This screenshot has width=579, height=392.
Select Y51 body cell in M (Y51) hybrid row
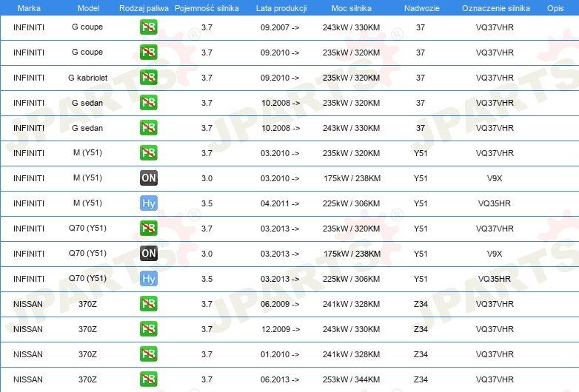[421, 203]
